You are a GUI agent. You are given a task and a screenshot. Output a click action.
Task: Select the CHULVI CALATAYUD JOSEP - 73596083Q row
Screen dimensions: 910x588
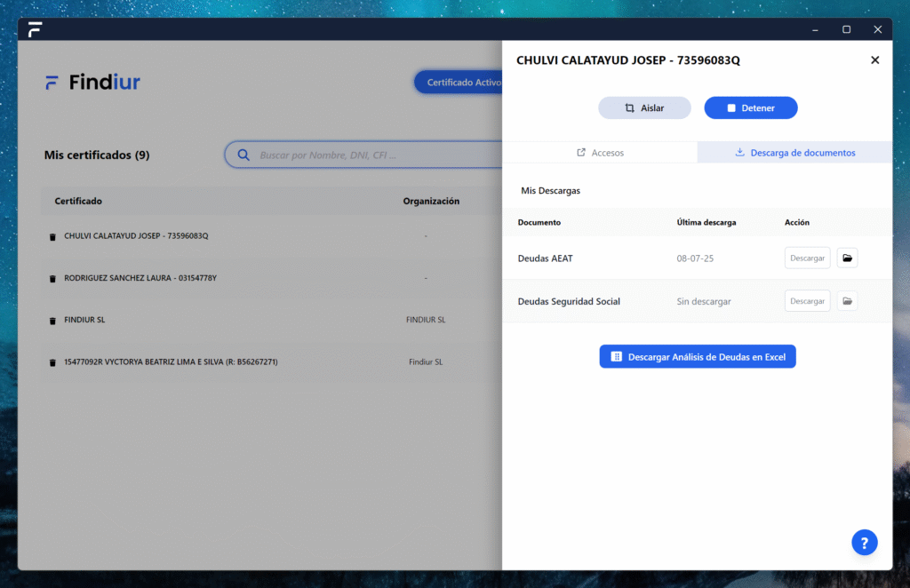click(x=272, y=236)
